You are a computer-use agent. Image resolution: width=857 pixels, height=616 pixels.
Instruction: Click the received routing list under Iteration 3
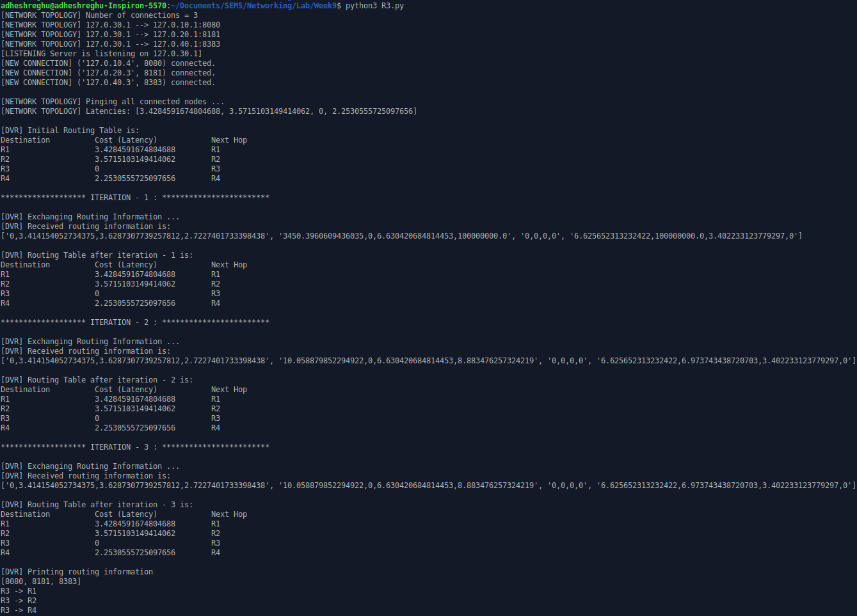428,486
